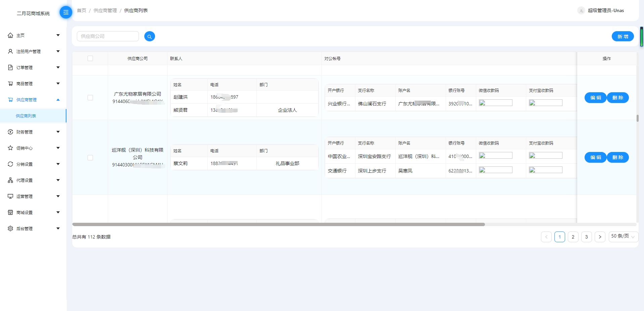This screenshot has width=644, height=311.
Task: Click the cart icon beside 供应商管理
Action: [10, 100]
